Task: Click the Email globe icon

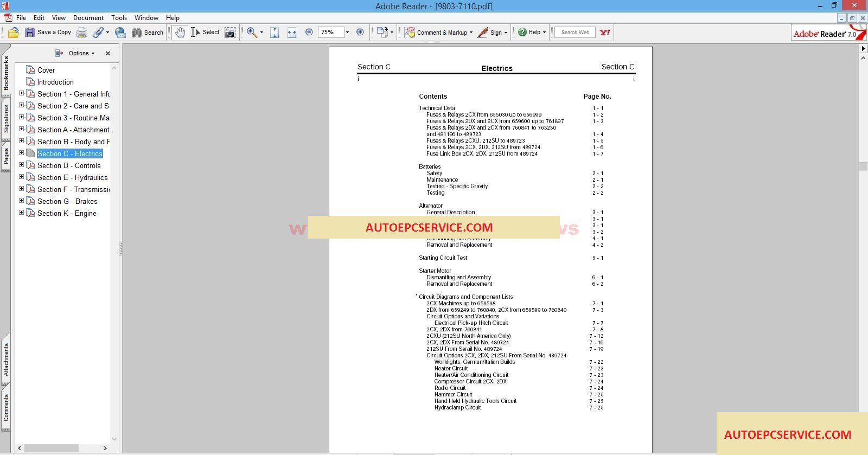Action: pyautogui.click(x=120, y=33)
